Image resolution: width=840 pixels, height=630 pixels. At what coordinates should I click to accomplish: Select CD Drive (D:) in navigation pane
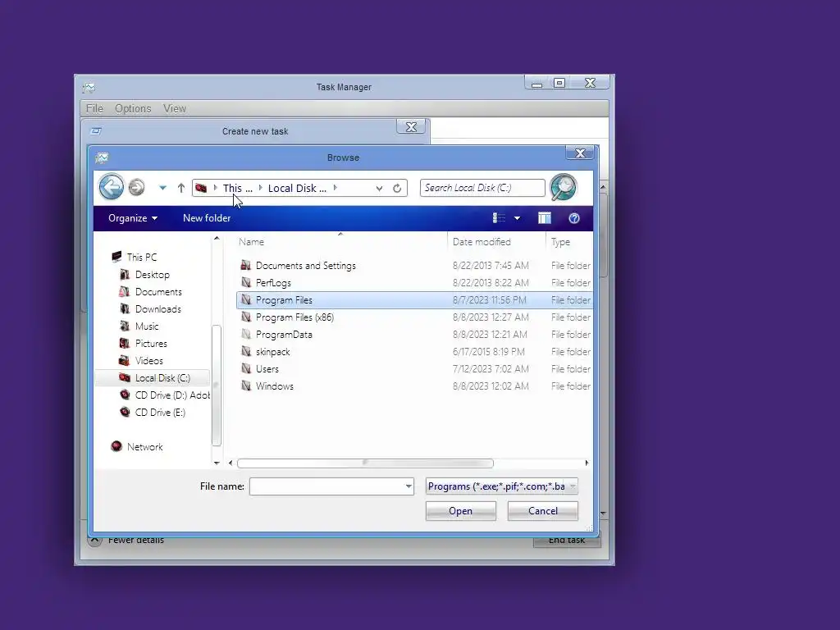pos(164,395)
